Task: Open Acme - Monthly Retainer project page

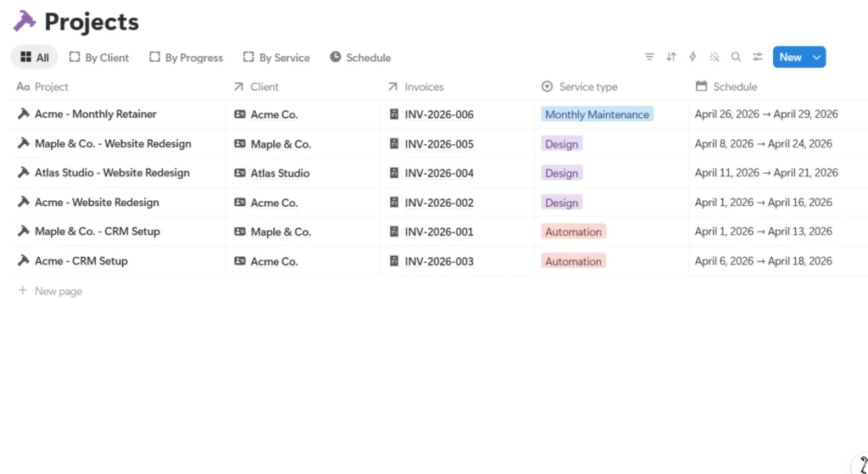Action: point(96,114)
